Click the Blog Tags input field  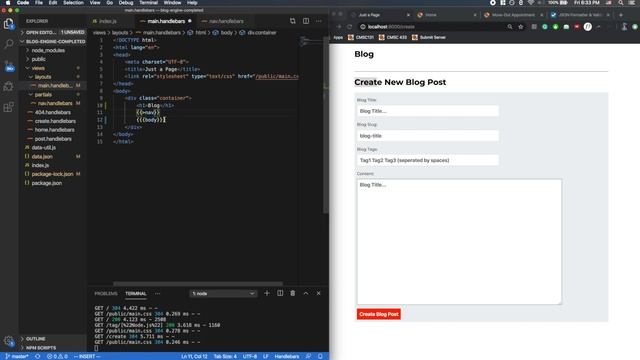click(427, 160)
